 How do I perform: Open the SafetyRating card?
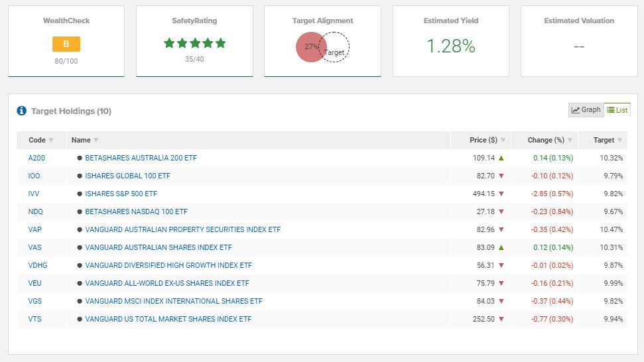point(194,41)
